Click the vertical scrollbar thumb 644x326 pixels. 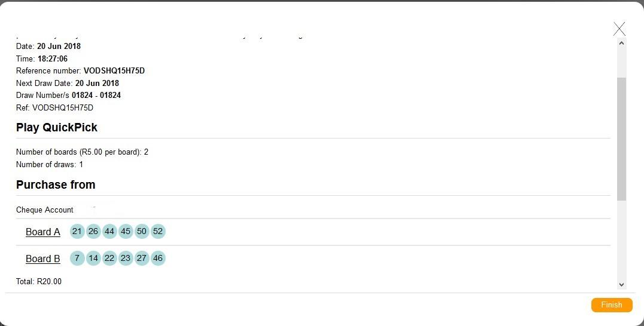click(621, 139)
